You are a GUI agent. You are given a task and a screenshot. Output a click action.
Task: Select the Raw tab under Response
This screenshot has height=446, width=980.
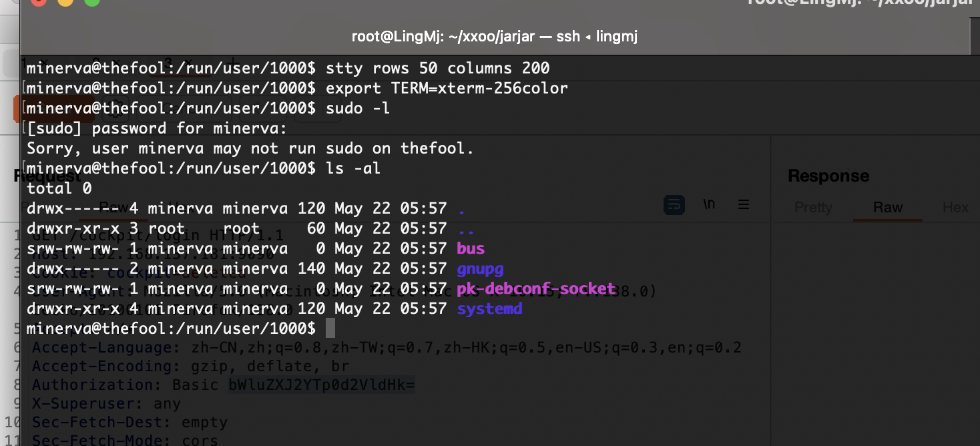[888, 208]
